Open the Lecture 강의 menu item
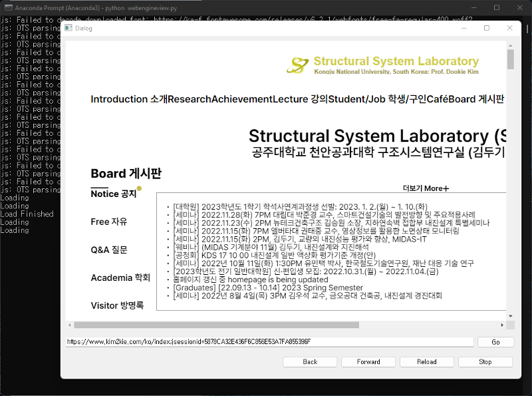532x396 pixels. 301,99
